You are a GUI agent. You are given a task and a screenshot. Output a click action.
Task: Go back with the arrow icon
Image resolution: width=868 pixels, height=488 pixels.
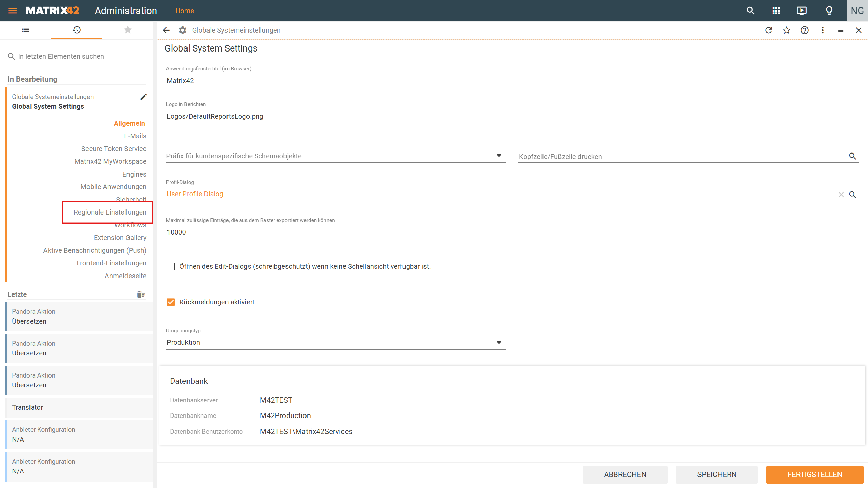(x=166, y=30)
